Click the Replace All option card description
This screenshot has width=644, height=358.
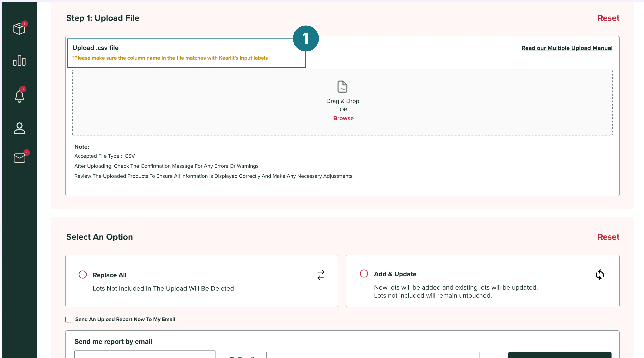163,288
